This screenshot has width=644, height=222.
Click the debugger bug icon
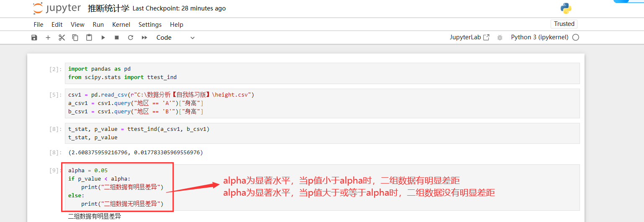coord(500,38)
